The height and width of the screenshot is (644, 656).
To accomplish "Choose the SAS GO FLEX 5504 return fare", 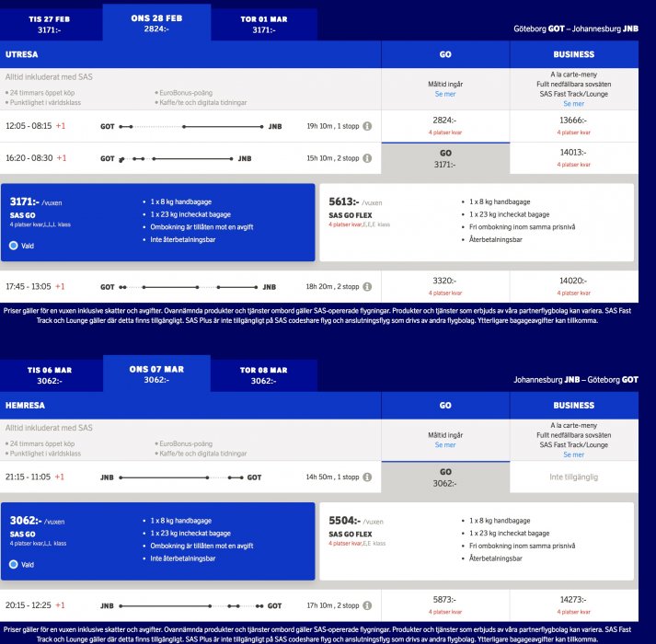I will [x=478, y=541].
